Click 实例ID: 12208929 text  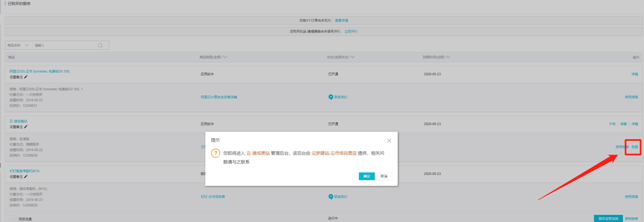point(24,205)
